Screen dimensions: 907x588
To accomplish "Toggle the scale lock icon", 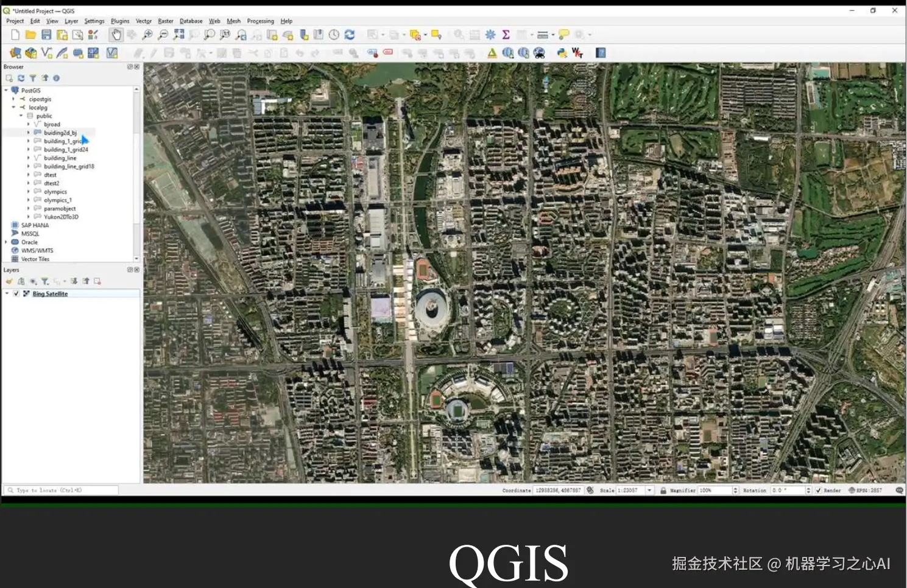I will (663, 490).
